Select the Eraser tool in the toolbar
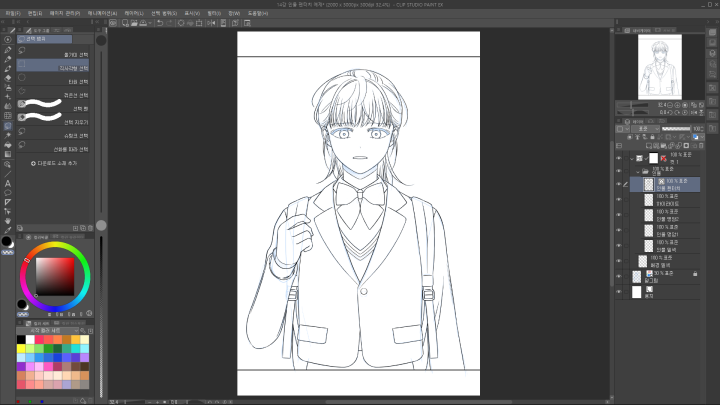Screen dimensions: 720x405 (8, 76)
